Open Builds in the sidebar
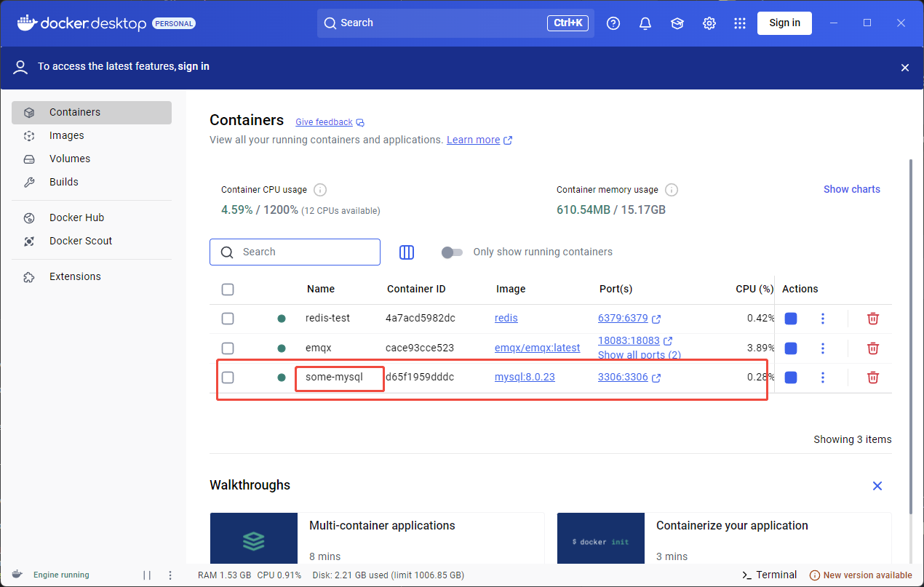The height and width of the screenshot is (587, 924). click(x=92, y=183)
